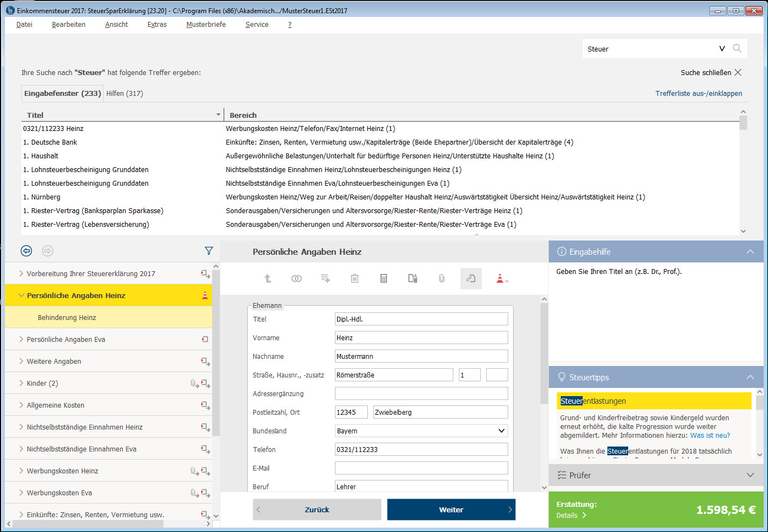Viewport: 768px width, 532px height.
Task: Open the Bundesland dropdown showing Bayern
Action: pyautogui.click(x=422, y=431)
